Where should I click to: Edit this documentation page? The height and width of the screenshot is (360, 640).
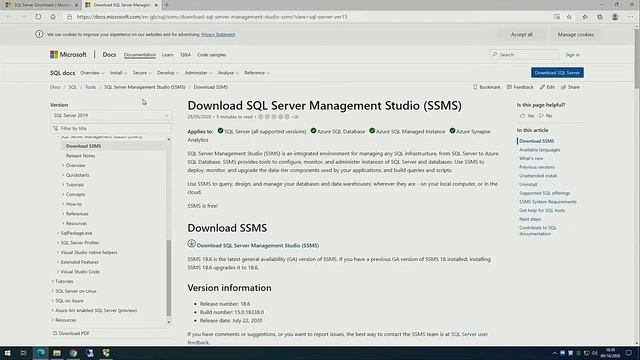point(547,87)
